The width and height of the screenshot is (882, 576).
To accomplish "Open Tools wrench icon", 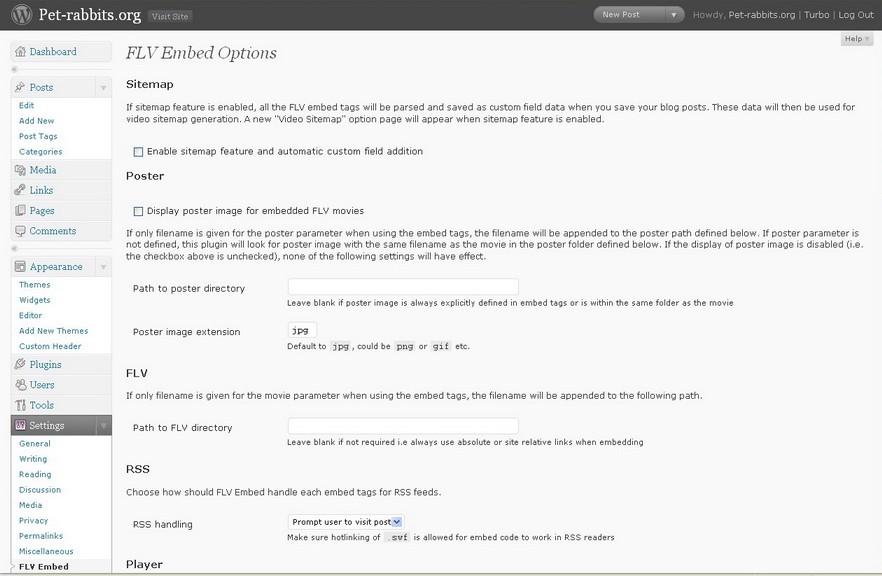I will click(x=20, y=405).
